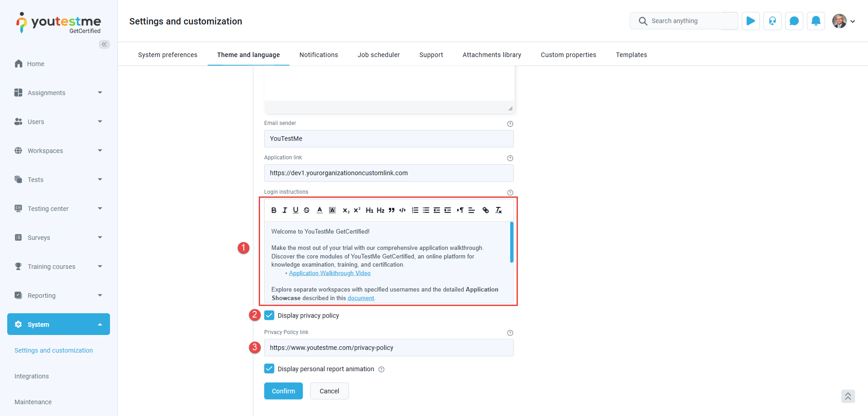Open the video tutorials play icon

751,21
